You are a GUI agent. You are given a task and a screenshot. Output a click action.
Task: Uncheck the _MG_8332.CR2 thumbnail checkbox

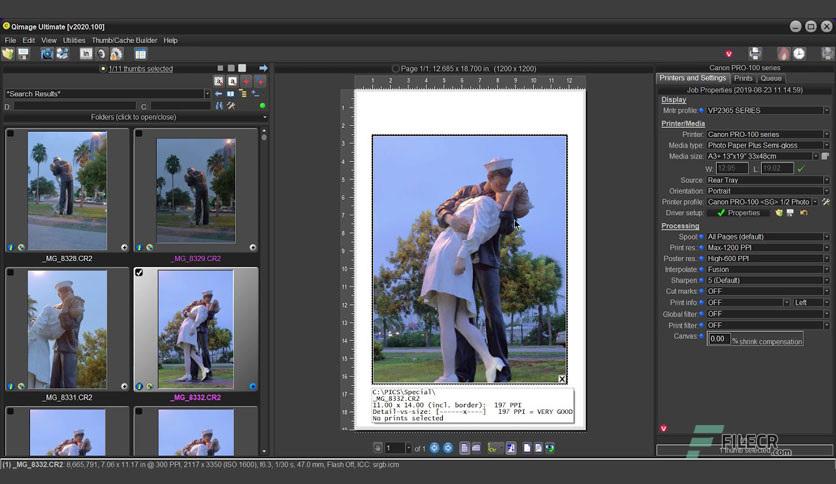(139, 272)
